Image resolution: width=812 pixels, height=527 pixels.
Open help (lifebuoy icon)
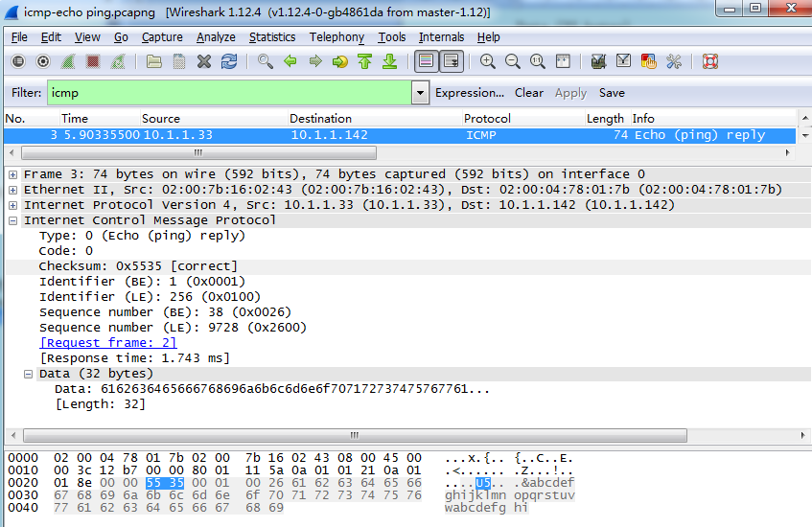tap(710, 61)
